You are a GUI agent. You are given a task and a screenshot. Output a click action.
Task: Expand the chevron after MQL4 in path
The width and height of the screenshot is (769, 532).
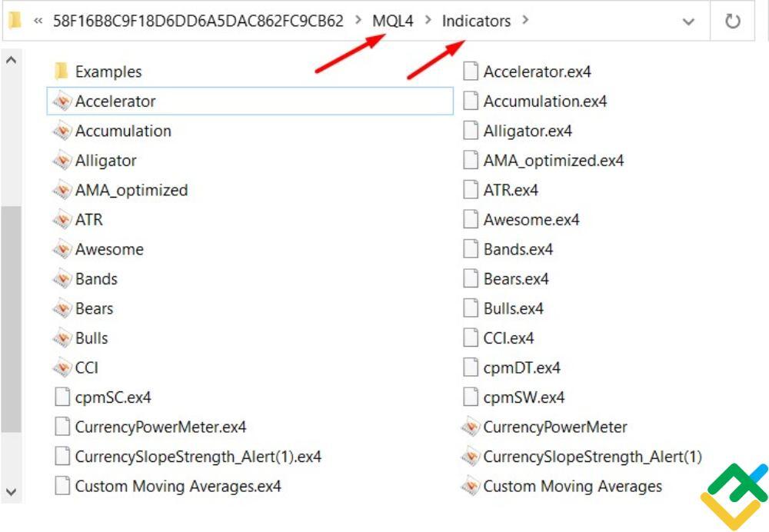(x=428, y=21)
